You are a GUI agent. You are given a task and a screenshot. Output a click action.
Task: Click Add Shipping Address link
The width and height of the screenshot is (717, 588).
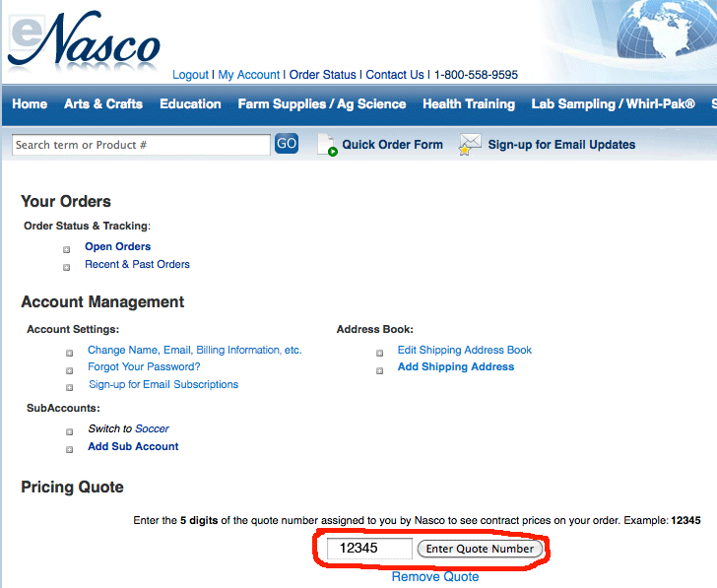456,367
